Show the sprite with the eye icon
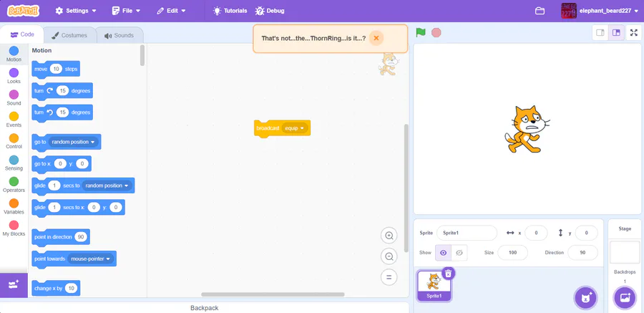Screen dimensions: 644x313 coord(443,253)
